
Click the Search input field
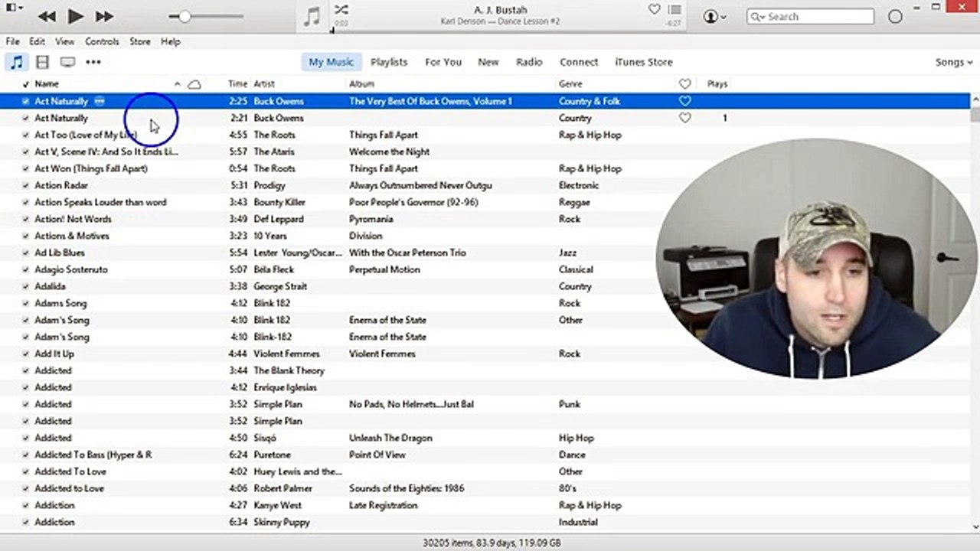point(810,17)
